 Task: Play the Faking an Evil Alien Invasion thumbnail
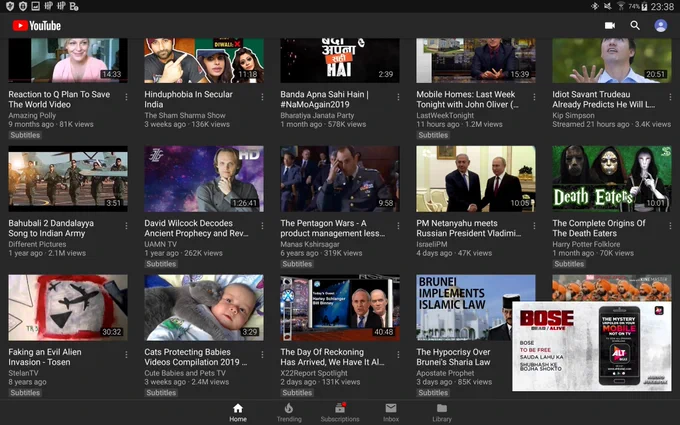point(68,307)
